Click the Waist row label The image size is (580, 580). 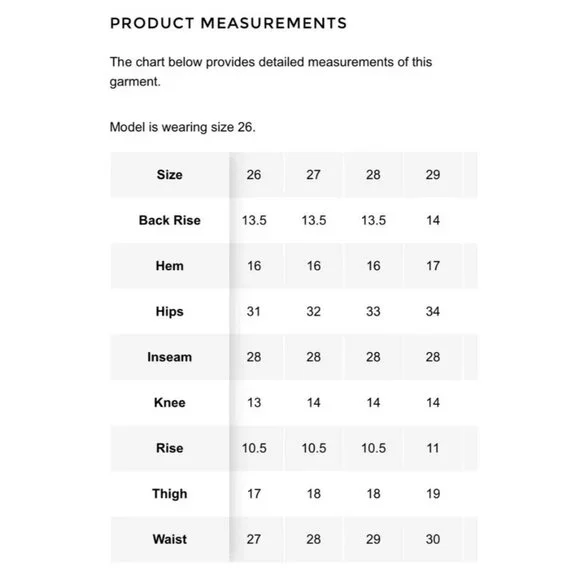pyautogui.click(x=170, y=539)
